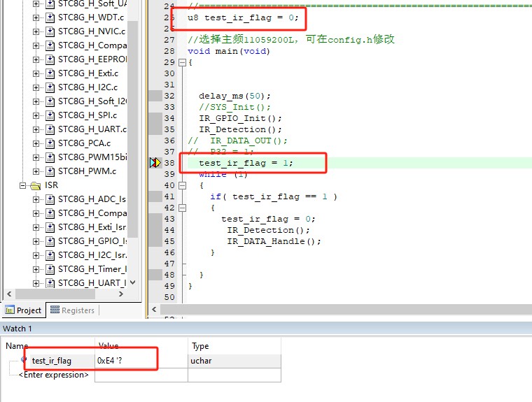
Task: Collapse the if block fold at line 42
Action: click(x=183, y=208)
